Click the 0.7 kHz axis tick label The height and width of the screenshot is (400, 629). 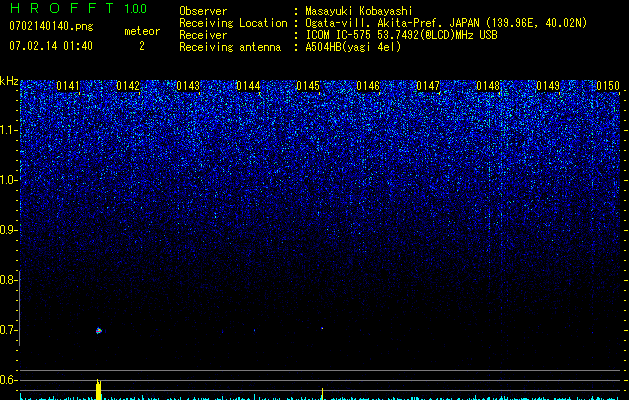click(x=7, y=330)
